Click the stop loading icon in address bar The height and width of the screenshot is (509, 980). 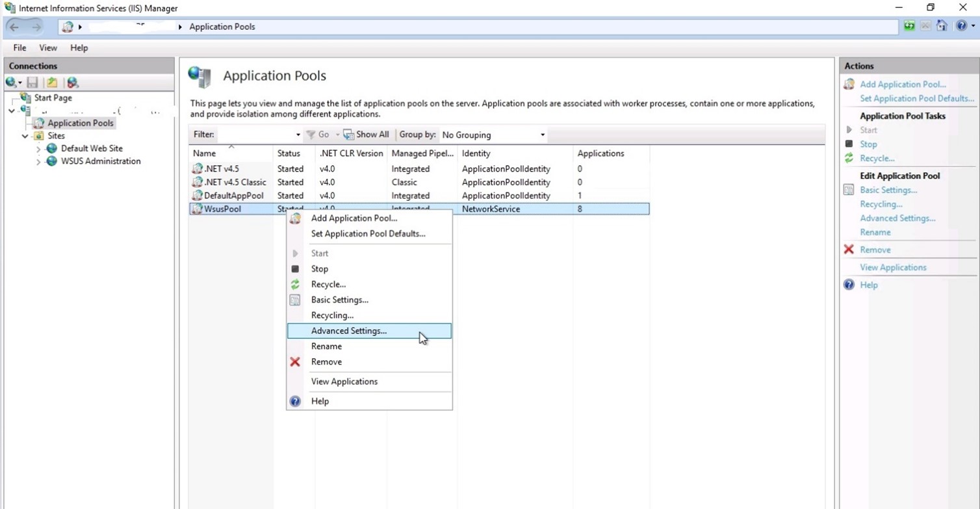[x=925, y=26]
